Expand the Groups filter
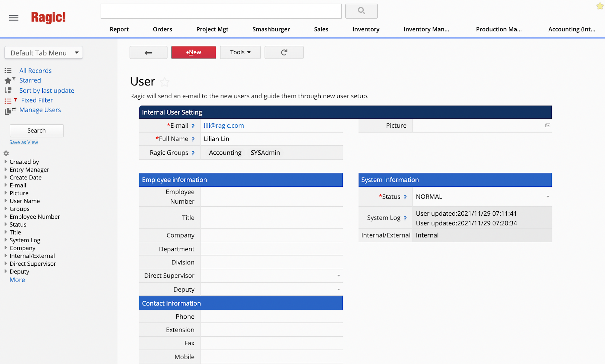Viewport: 605px width, 364px height. tap(5, 209)
